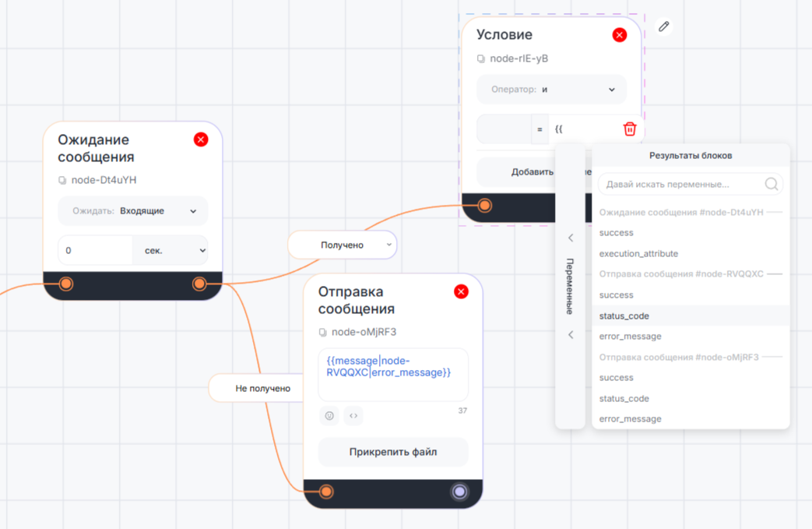The image size is (812, 529).
Task: Select execution_attribute variable in the list
Action: coord(638,253)
